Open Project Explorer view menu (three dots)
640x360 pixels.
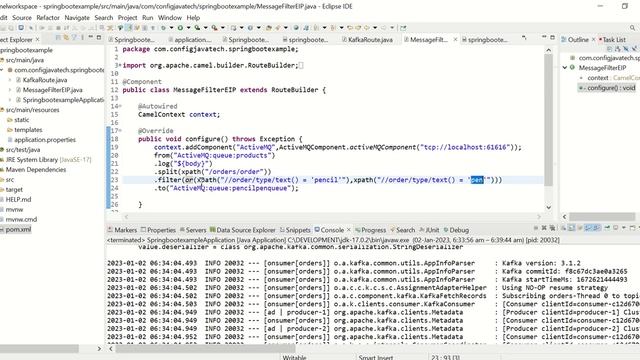(82, 38)
